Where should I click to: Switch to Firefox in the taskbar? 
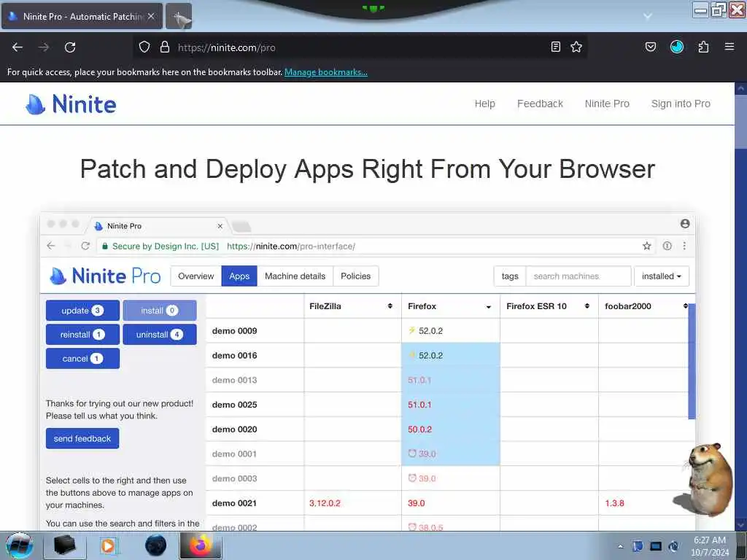[201, 545]
